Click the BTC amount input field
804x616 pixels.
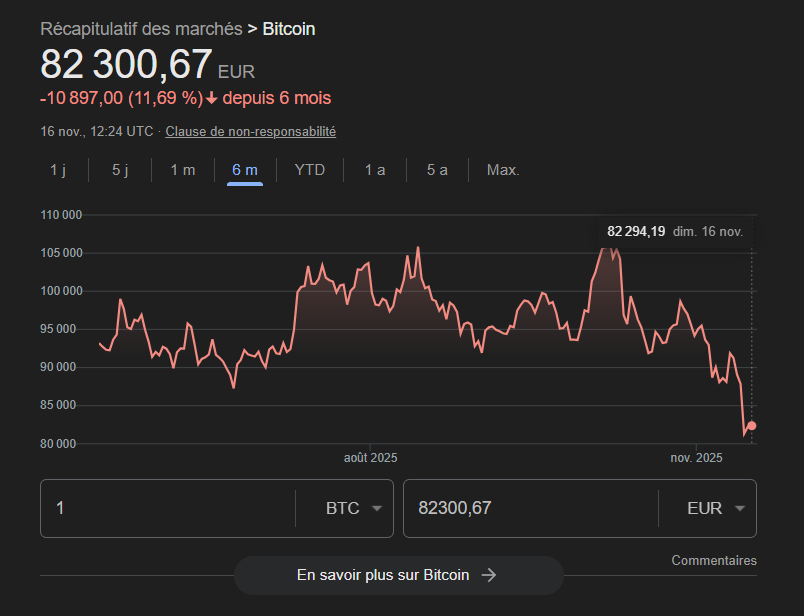point(167,508)
